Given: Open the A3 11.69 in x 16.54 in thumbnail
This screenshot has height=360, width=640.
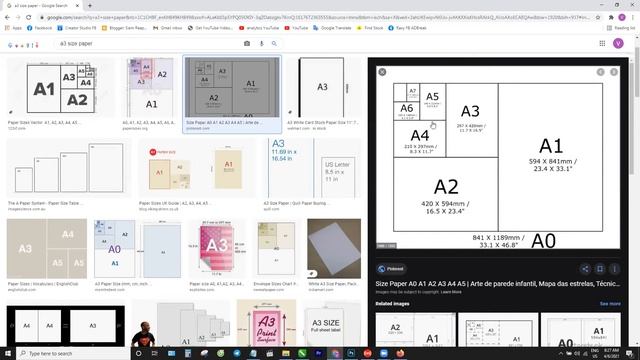Looking at the screenshot, I should [312, 168].
